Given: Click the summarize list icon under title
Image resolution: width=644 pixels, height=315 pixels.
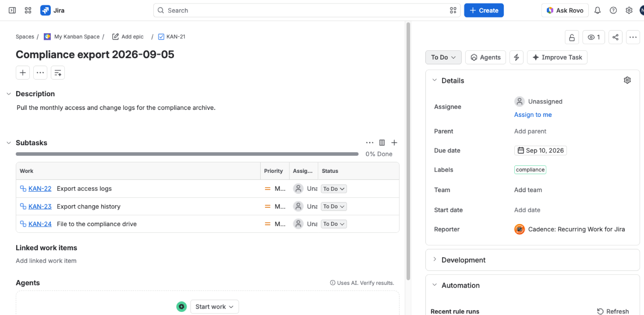Looking at the screenshot, I should click(x=58, y=73).
